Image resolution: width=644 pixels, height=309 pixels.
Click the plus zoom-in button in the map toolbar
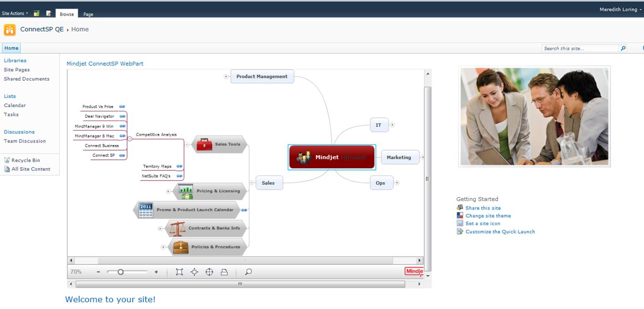[156, 272]
